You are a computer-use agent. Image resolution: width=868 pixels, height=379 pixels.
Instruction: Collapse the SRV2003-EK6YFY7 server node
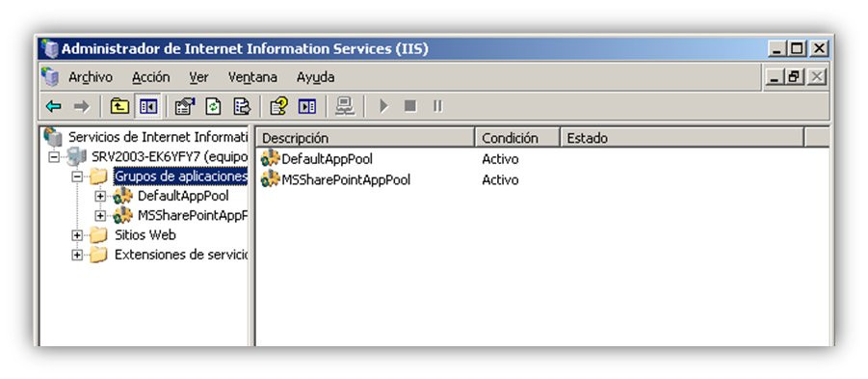point(54,157)
